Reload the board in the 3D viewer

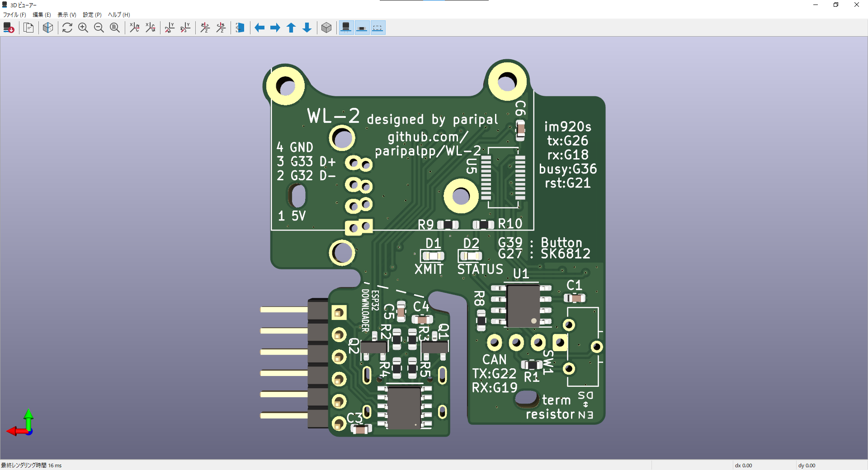click(9, 28)
